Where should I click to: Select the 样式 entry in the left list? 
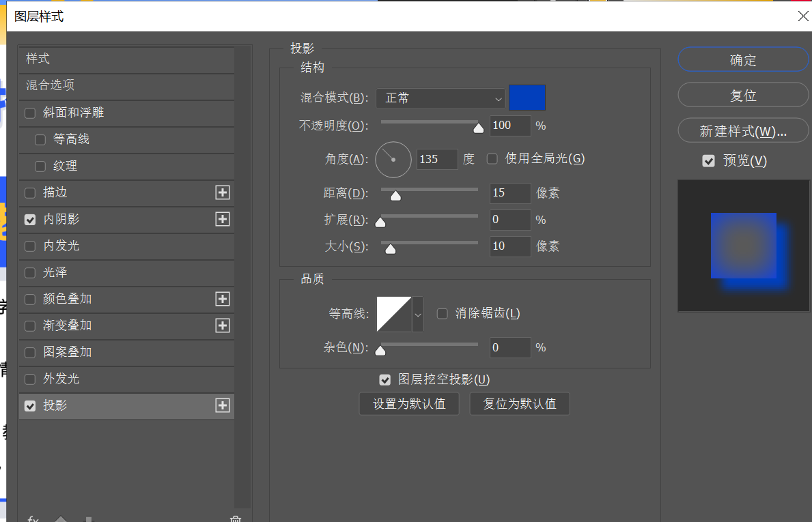click(x=126, y=59)
